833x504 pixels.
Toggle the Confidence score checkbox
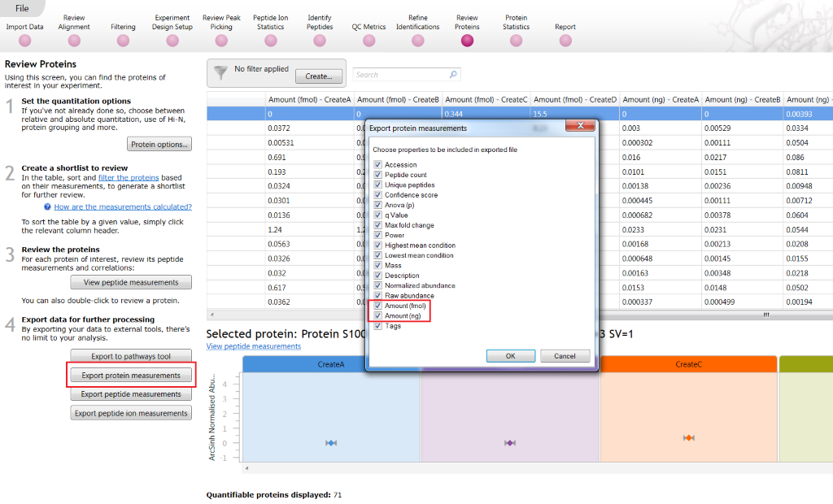[377, 195]
